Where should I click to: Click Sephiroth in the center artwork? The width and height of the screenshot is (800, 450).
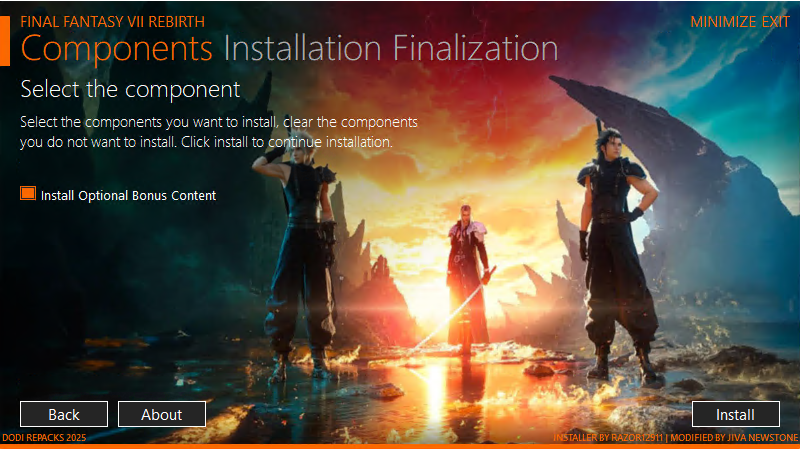[x=467, y=278]
